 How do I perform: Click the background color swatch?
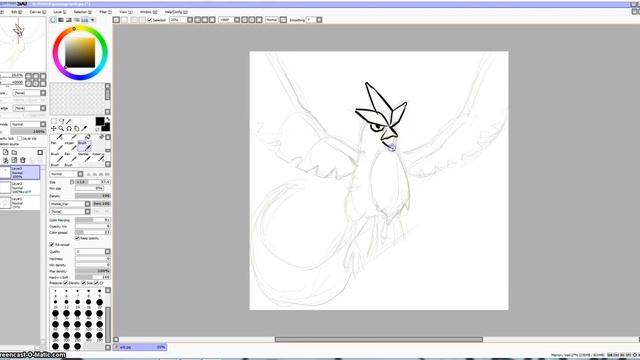pyautogui.click(x=107, y=128)
